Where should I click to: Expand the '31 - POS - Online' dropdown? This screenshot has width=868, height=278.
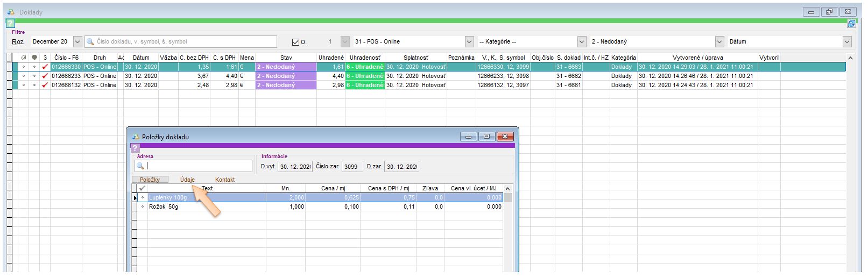pos(469,41)
